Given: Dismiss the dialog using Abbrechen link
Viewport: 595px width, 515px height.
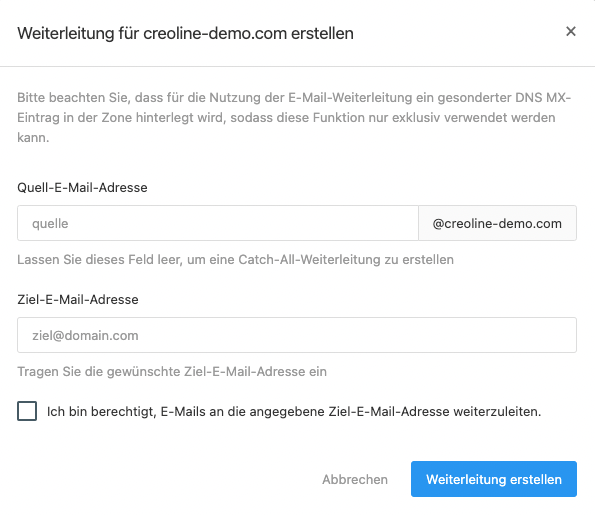Looking at the screenshot, I should [355, 479].
